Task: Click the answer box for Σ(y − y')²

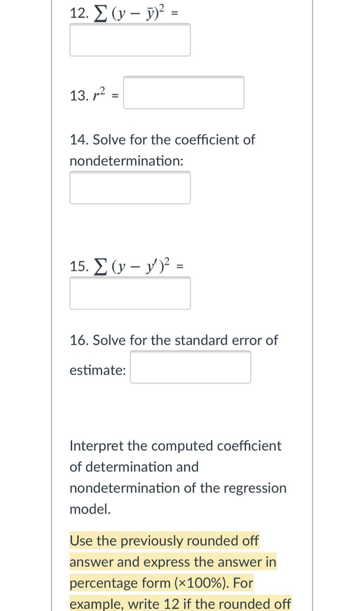Action: click(130, 293)
